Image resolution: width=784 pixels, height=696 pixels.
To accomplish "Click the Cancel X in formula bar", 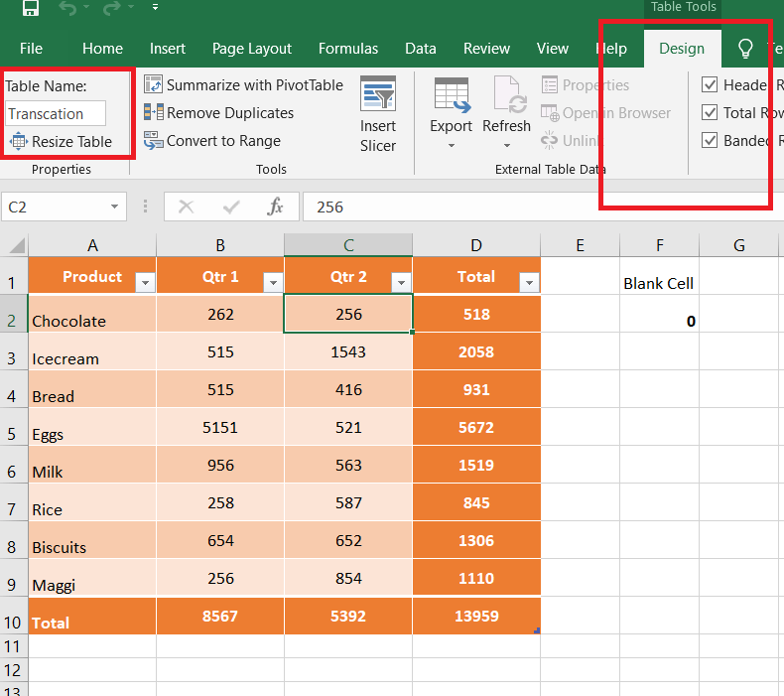I will [186, 207].
